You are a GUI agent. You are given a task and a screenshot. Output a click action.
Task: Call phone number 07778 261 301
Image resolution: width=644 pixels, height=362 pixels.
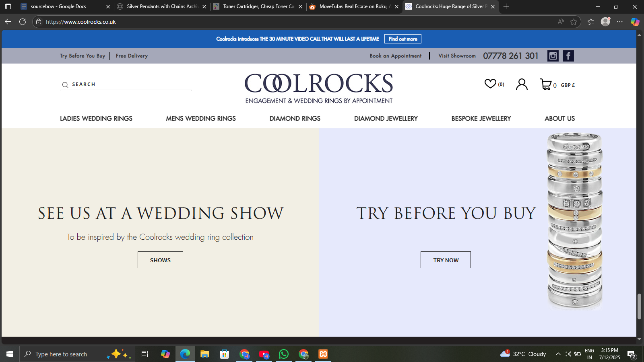pos(510,56)
